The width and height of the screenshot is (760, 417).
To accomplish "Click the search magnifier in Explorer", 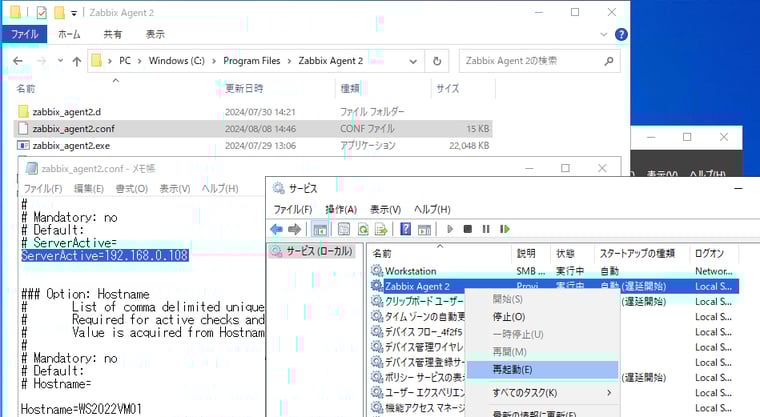I will click(609, 61).
